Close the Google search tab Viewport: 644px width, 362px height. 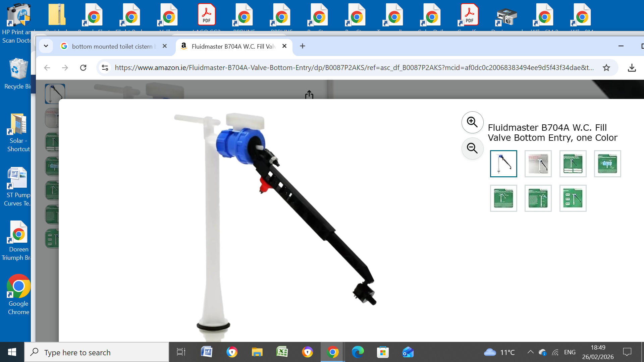pos(165,46)
